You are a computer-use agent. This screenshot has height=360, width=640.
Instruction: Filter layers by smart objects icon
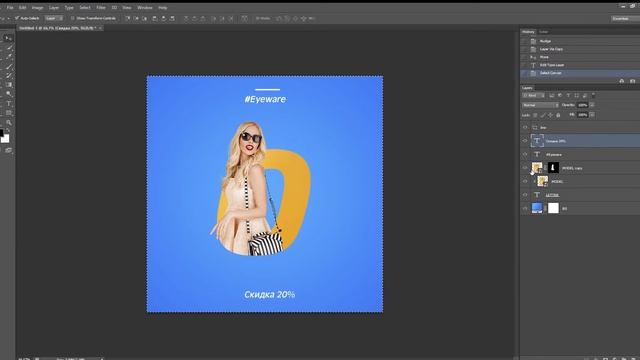(584, 96)
